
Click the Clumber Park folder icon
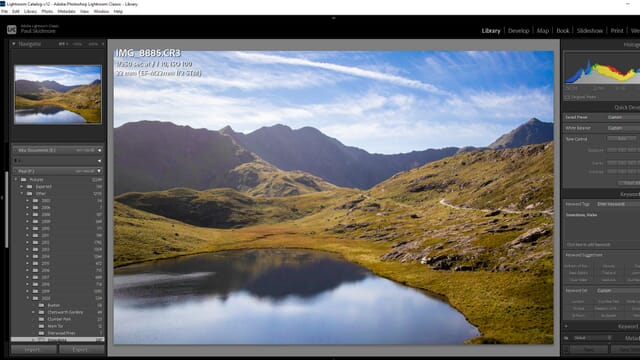point(41,319)
